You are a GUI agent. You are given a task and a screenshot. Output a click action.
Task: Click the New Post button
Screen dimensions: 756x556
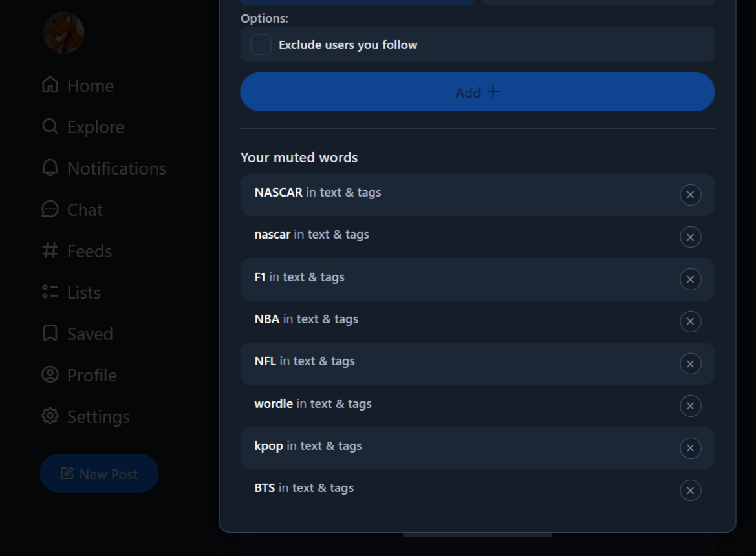point(100,474)
